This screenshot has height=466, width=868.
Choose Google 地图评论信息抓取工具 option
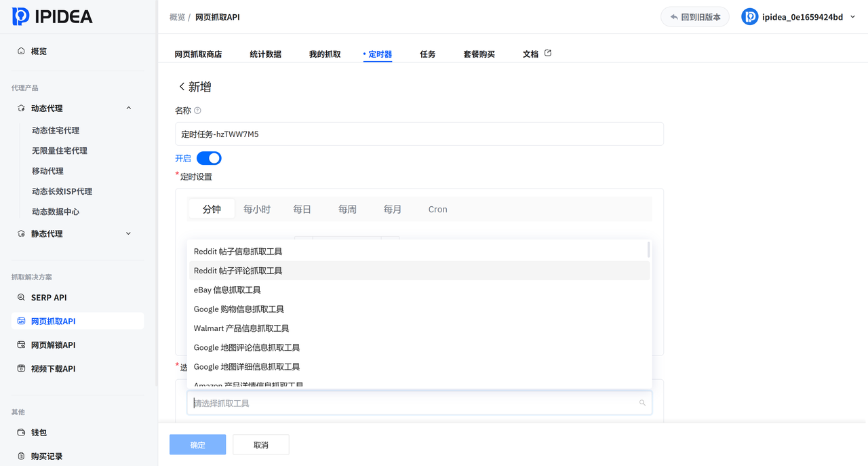click(x=419, y=347)
